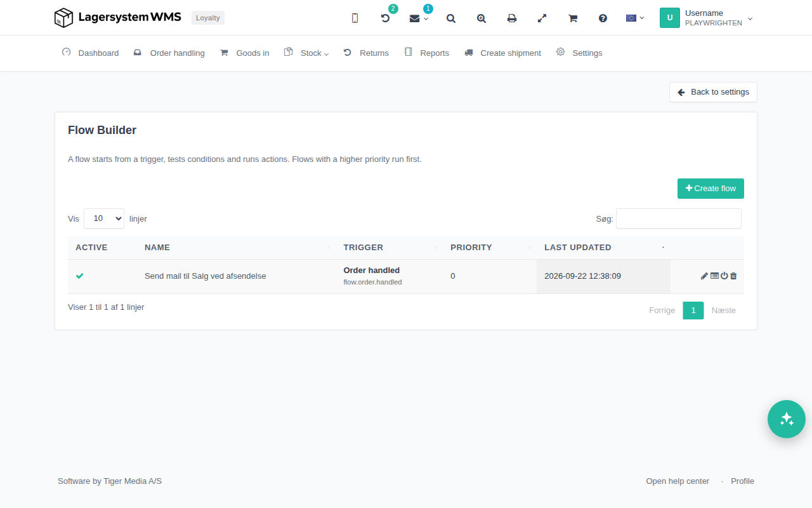The image size is (812, 508).
Task: Click the magnifier search icon in the header
Action: point(451,18)
